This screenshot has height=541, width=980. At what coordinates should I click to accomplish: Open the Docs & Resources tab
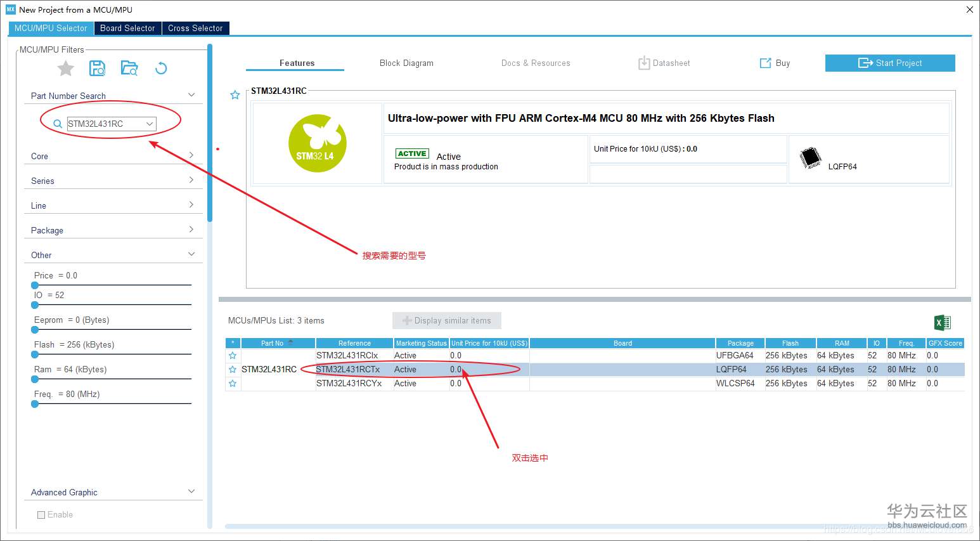tap(536, 63)
